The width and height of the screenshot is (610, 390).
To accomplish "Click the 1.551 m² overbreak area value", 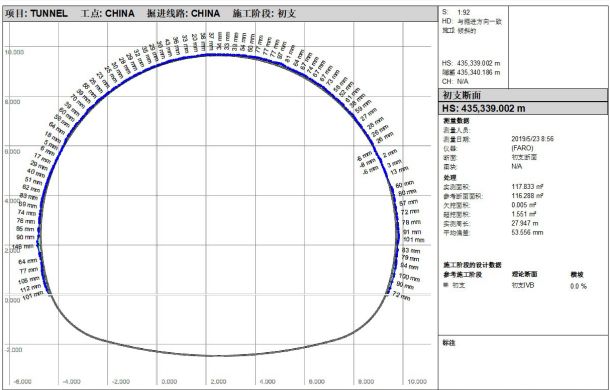I will [524, 214].
